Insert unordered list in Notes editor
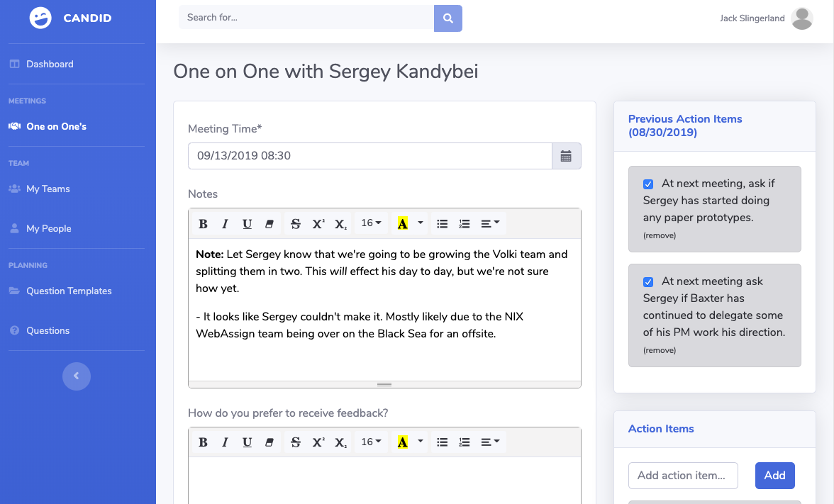The width and height of the screenshot is (834, 504). 442,224
